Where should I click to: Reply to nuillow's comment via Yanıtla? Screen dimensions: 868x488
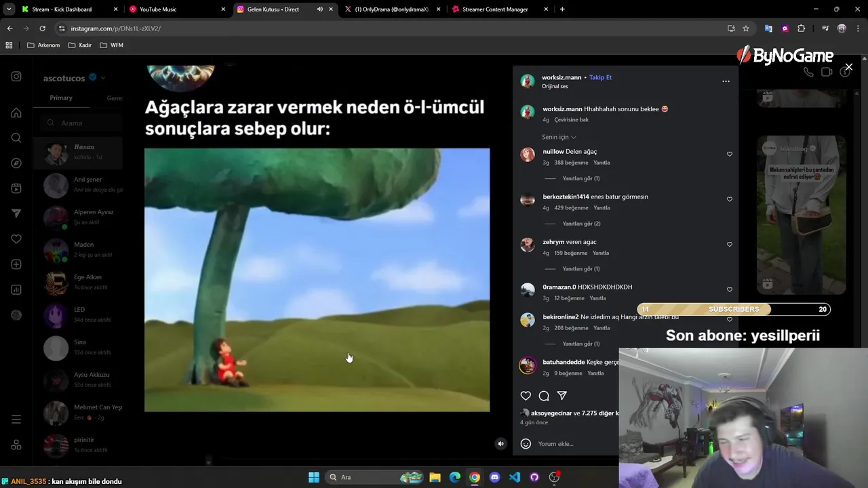click(x=601, y=163)
